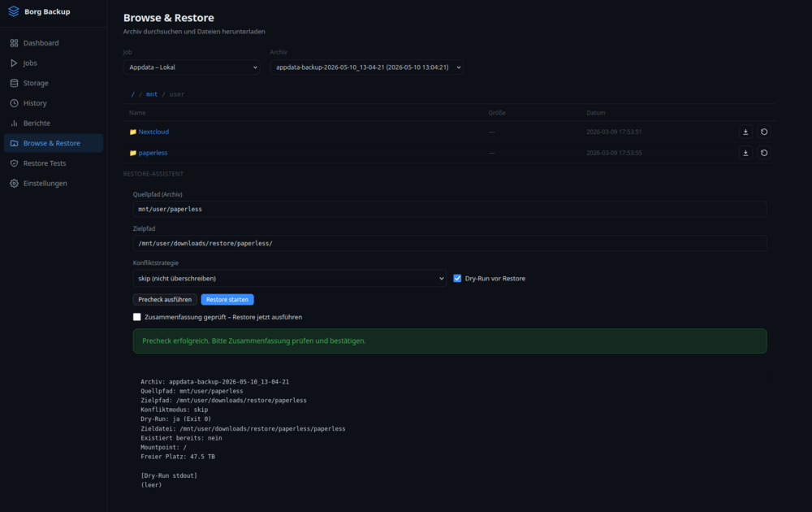
Task: Open the Storage section
Action: (54, 83)
